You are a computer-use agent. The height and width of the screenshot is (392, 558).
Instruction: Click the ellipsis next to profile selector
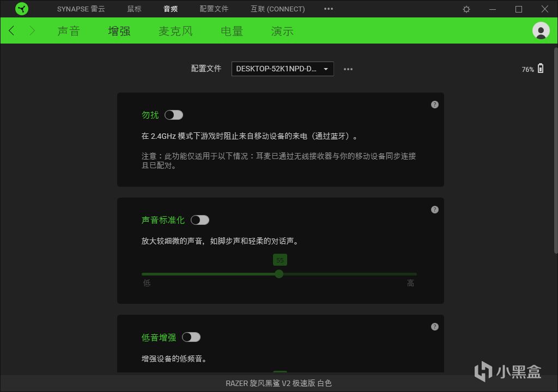[348, 69]
